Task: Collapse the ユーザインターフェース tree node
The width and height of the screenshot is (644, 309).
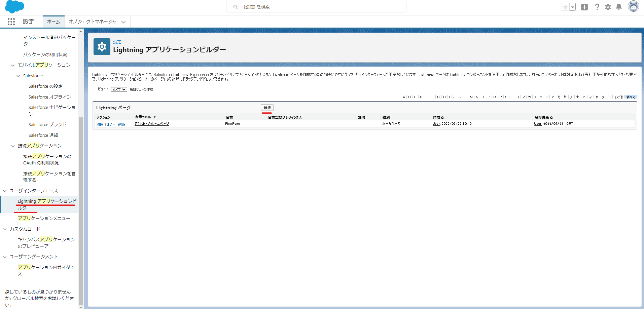Action: (5, 191)
